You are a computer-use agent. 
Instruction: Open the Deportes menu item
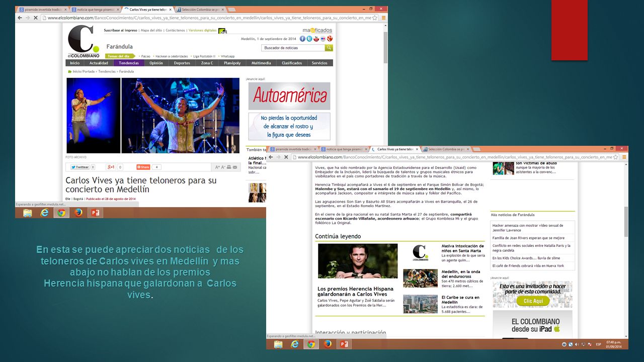click(182, 63)
